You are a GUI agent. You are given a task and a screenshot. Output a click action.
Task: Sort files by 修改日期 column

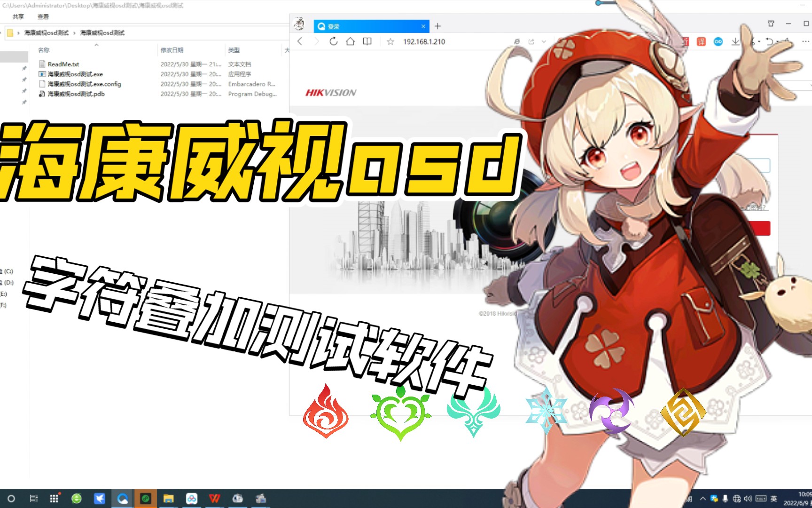click(x=172, y=50)
